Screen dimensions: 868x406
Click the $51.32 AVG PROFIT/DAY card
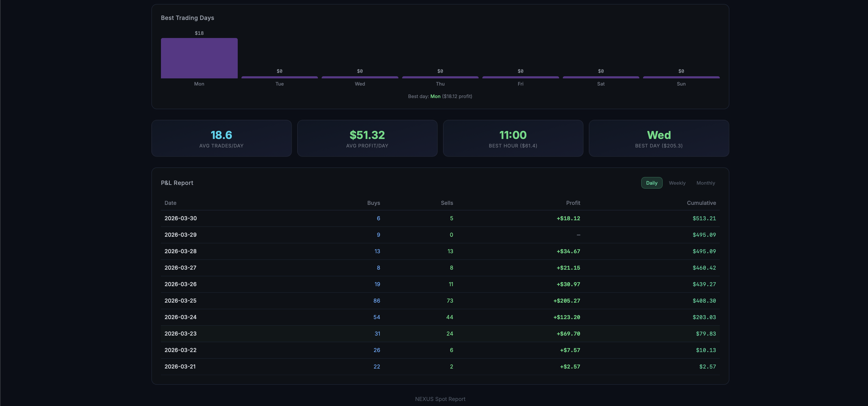(x=367, y=138)
